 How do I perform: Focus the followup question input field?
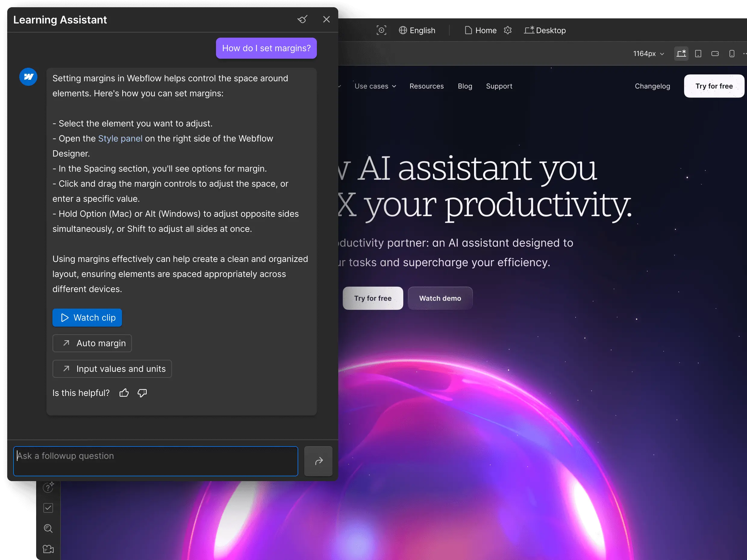pos(155,461)
